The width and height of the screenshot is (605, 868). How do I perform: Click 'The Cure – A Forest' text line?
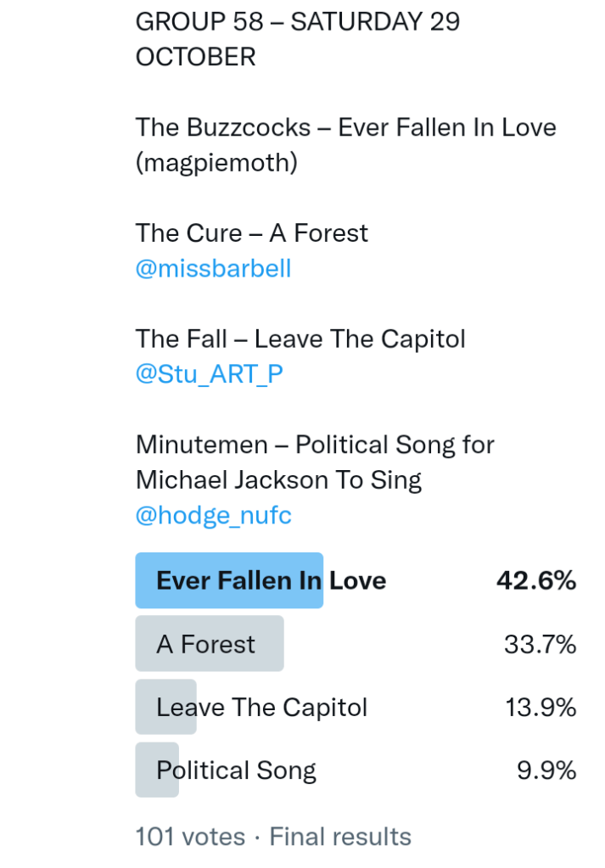pos(252,232)
